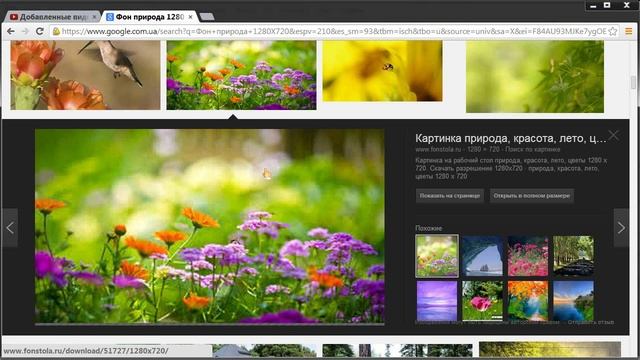Open the Картинка природа, красота, лето title link

click(x=511, y=138)
